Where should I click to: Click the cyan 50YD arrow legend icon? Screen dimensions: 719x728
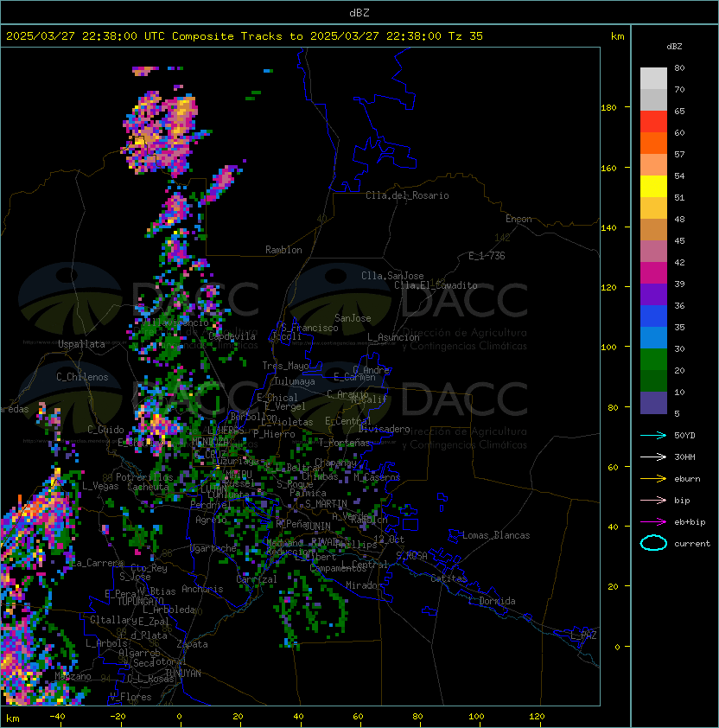point(653,436)
